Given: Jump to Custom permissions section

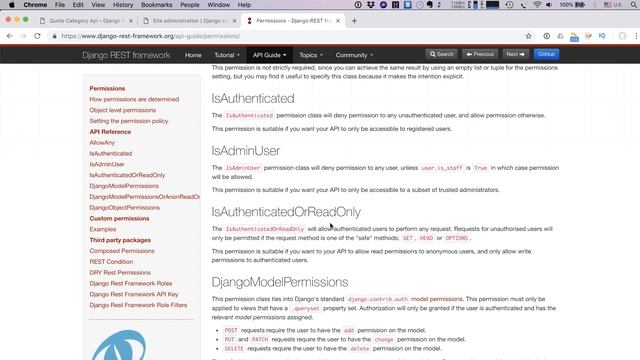Looking at the screenshot, I should coord(119,218).
